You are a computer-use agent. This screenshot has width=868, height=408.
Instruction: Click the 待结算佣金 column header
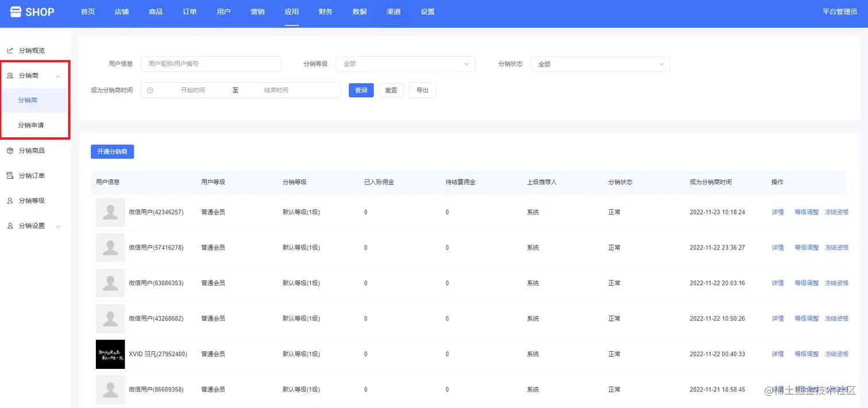(460, 182)
